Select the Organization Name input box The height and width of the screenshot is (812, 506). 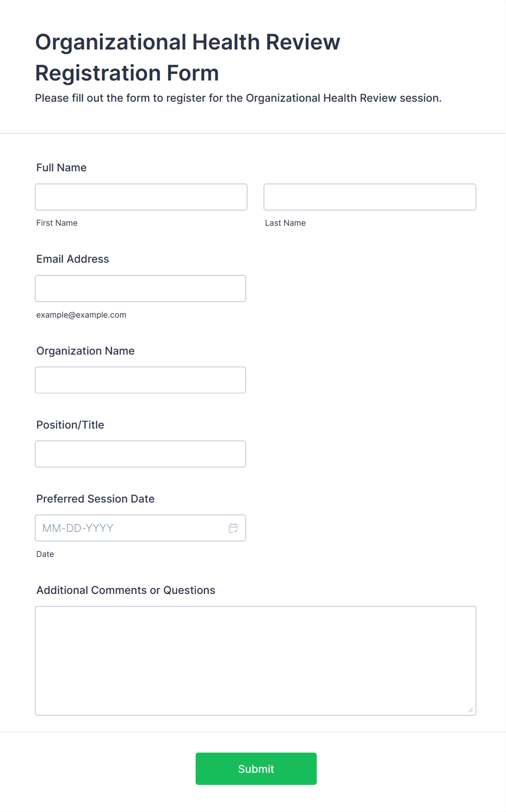[140, 380]
